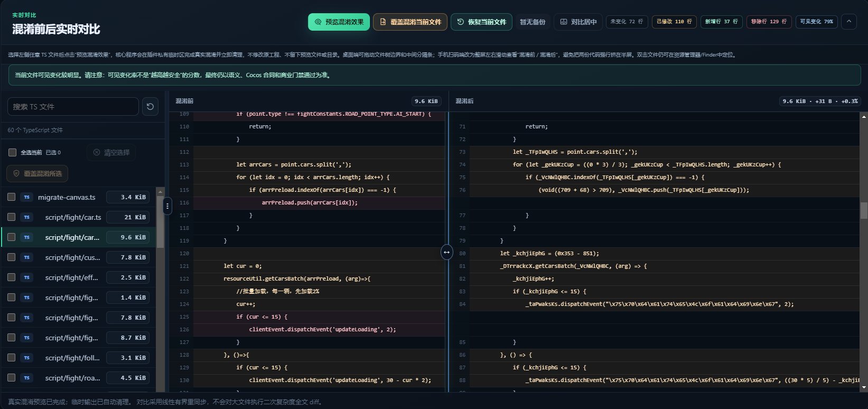Select the script/fight/fig... 7.8 KiB file
The image size is (868, 409).
[x=79, y=318]
